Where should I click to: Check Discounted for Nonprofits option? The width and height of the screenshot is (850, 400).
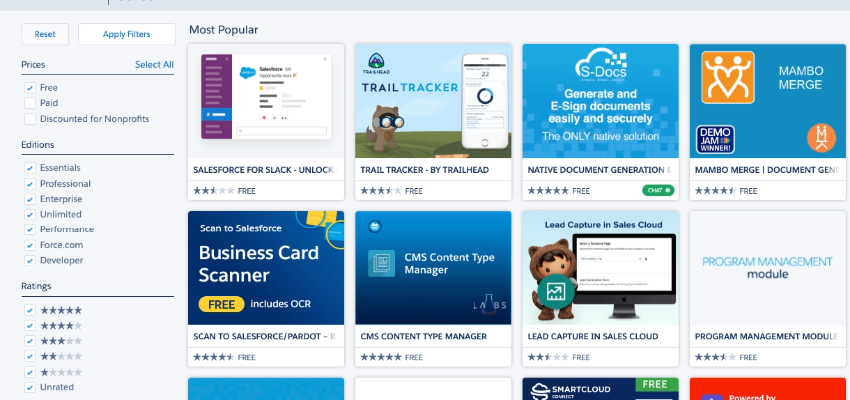[30, 119]
